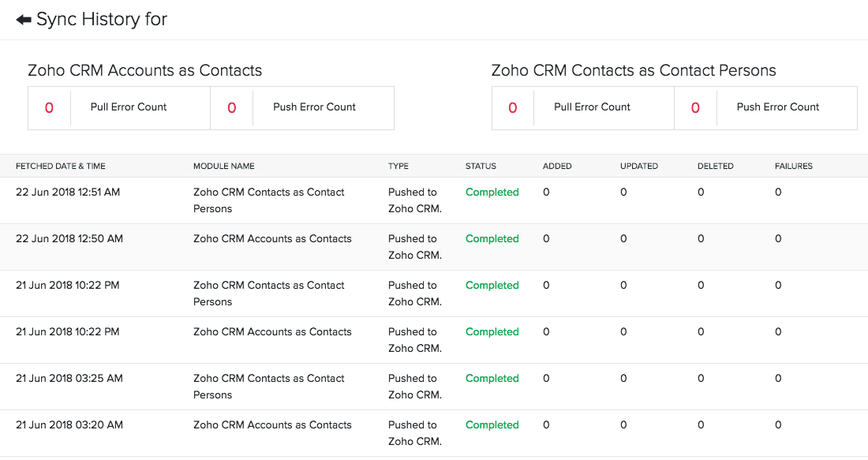
Task: Click the Sync History for page title
Action: pos(102,20)
